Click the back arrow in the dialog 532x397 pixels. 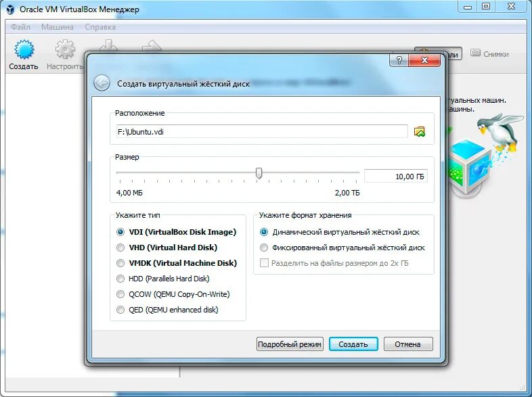pos(102,83)
